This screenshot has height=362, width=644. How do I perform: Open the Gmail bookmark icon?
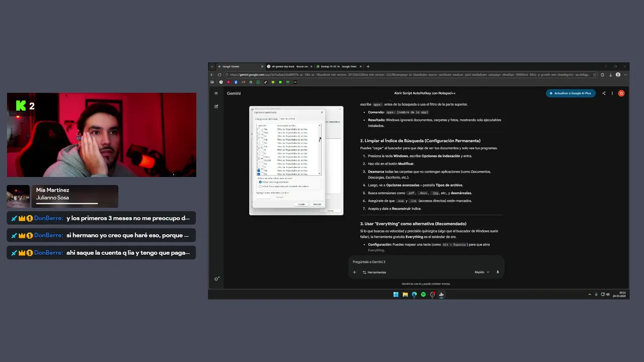click(244, 82)
